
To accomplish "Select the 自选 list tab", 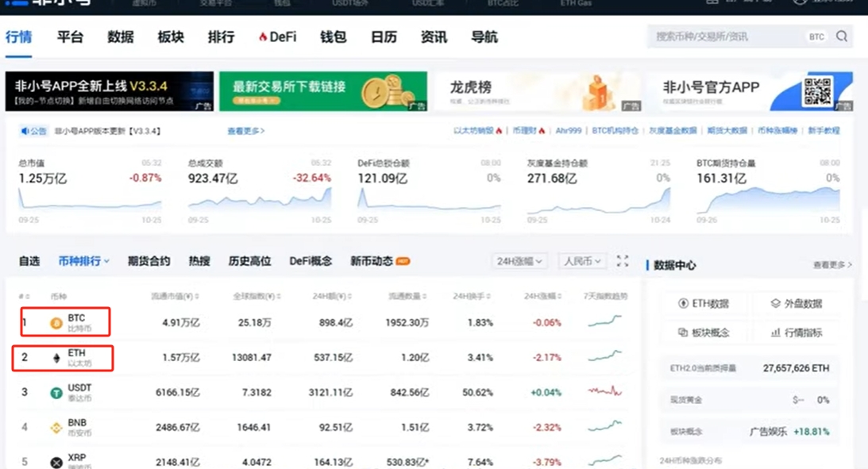I will click(x=29, y=261).
